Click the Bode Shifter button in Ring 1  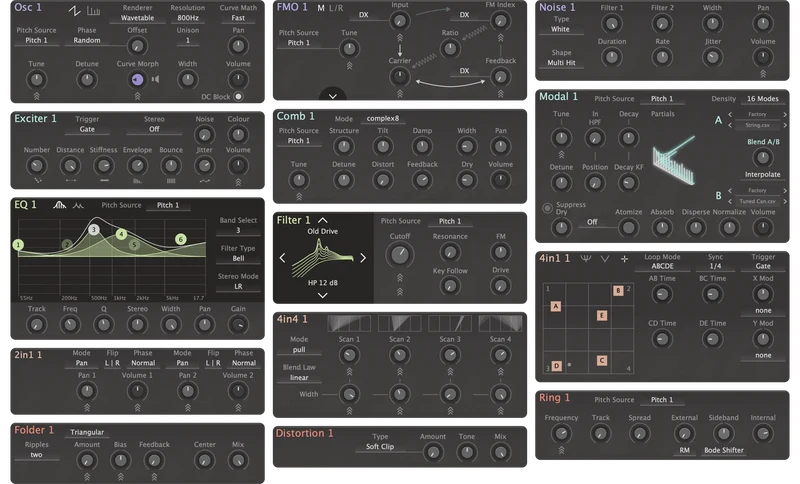723,450
